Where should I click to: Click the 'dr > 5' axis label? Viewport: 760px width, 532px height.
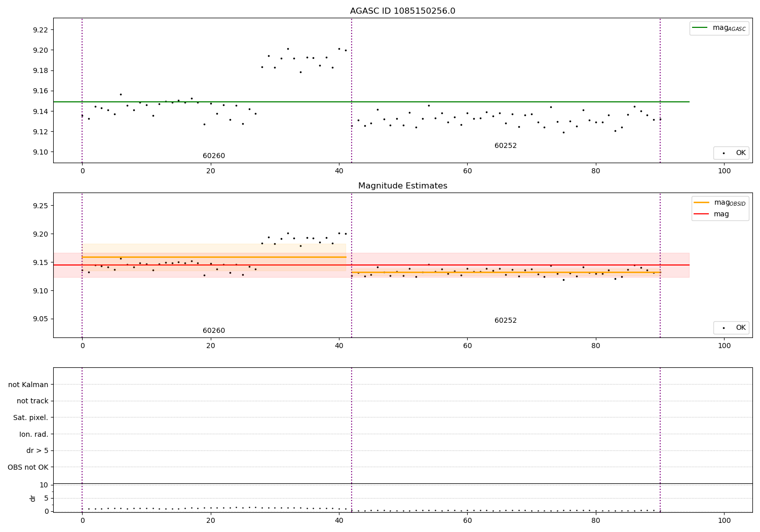pos(37,451)
